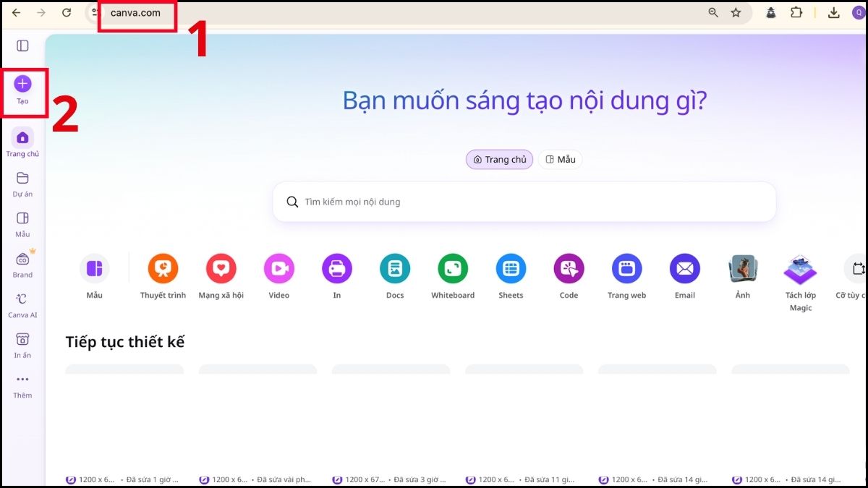Open the Brand kit in sidebar
Viewport: 868px width, 488px height.
22,265
